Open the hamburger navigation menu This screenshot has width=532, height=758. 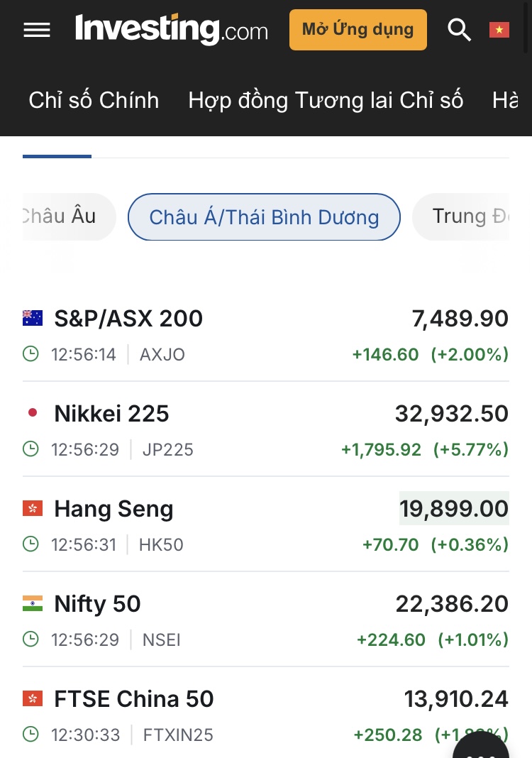point(37,30)
